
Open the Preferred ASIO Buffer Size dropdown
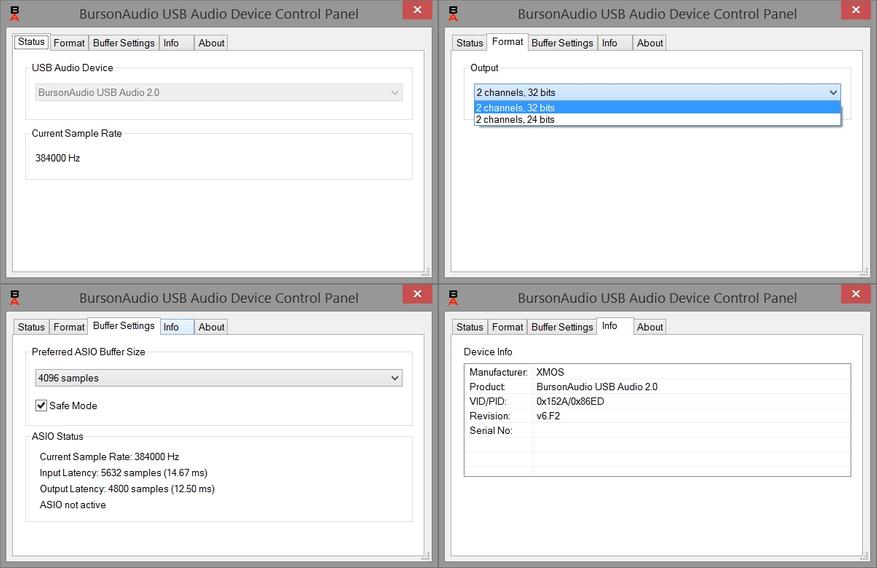click(219, 378)
